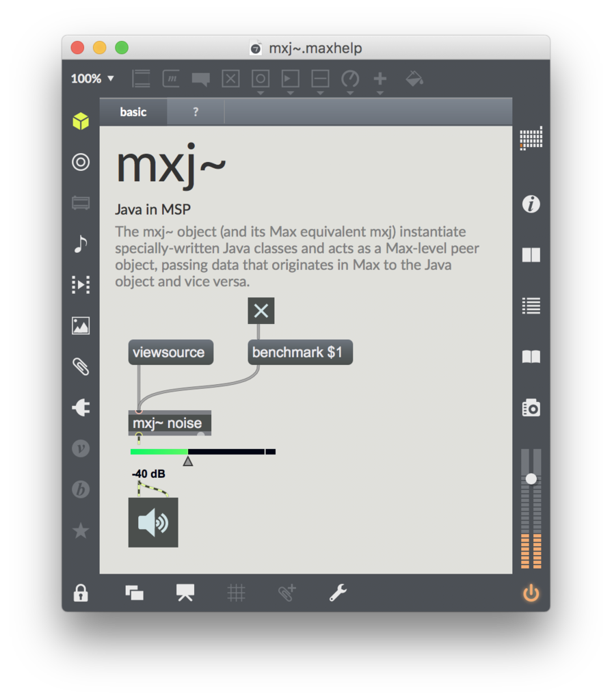Switch to the basic tab
Screen dimensions: 612x700
click(133, 112)
